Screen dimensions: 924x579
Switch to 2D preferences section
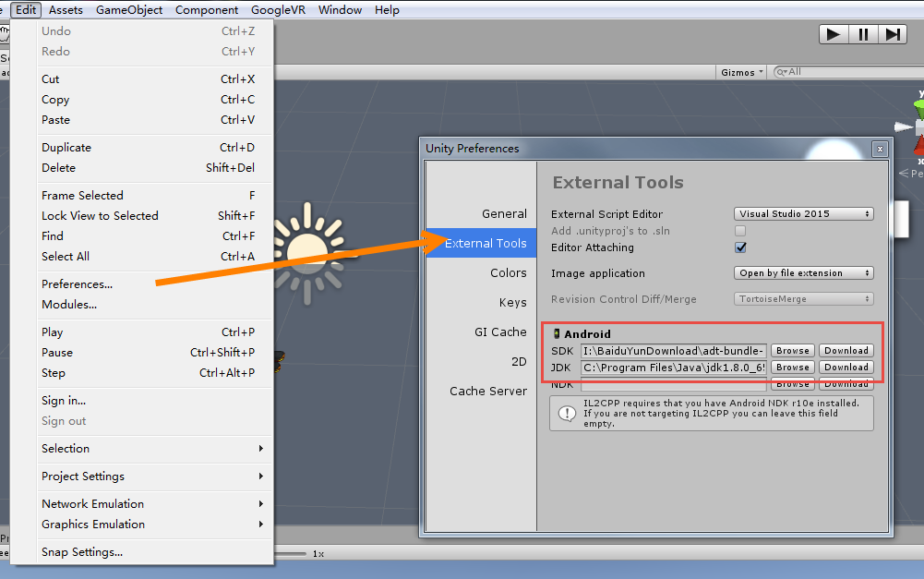point(481,361)
